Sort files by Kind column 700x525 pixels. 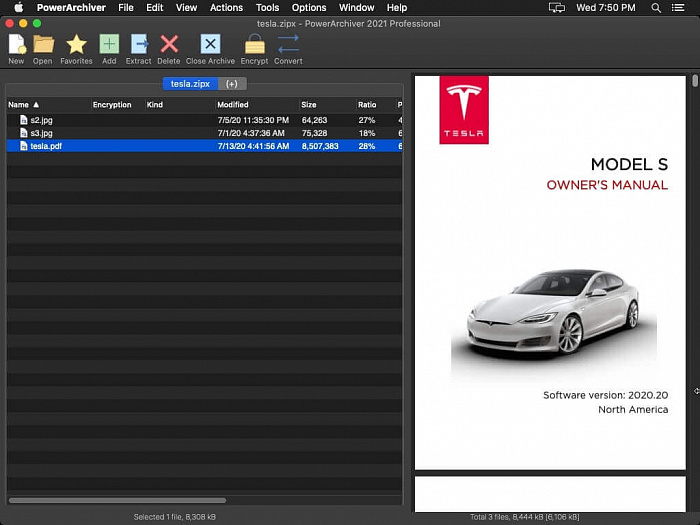(155, 105)
